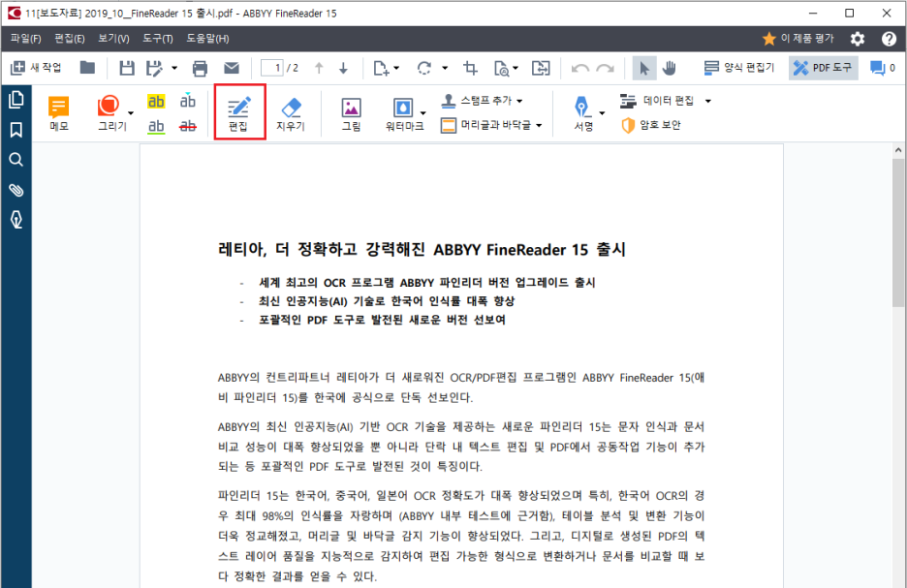This screenshot has height=588, width=907.
Task: Select the Draw (그리기) tool
Action: tap(109, 113)
